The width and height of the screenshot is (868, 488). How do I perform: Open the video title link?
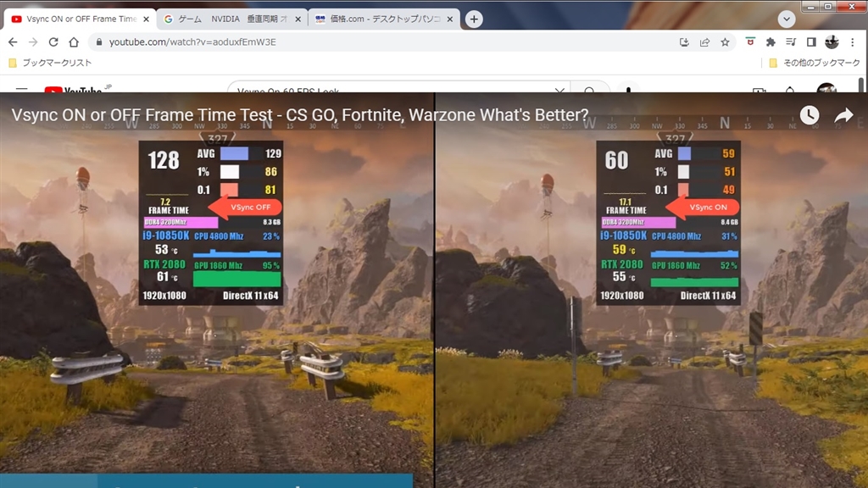[x=299, y=115]
